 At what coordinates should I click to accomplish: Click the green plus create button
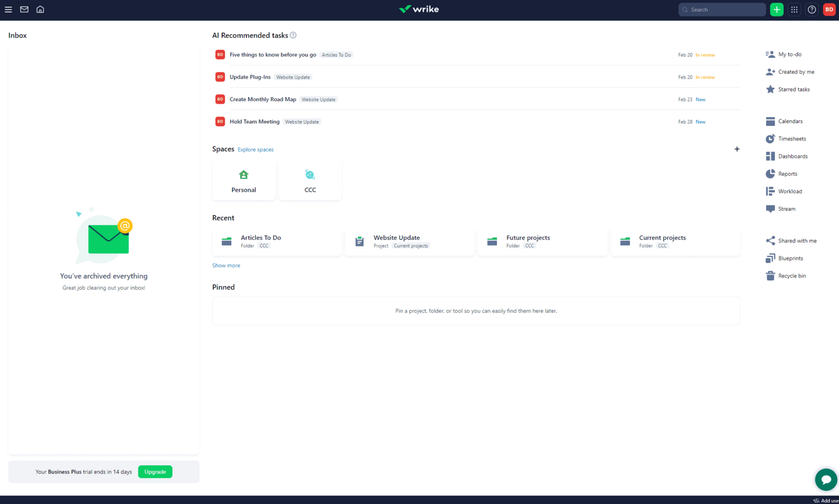pos(777,9)
